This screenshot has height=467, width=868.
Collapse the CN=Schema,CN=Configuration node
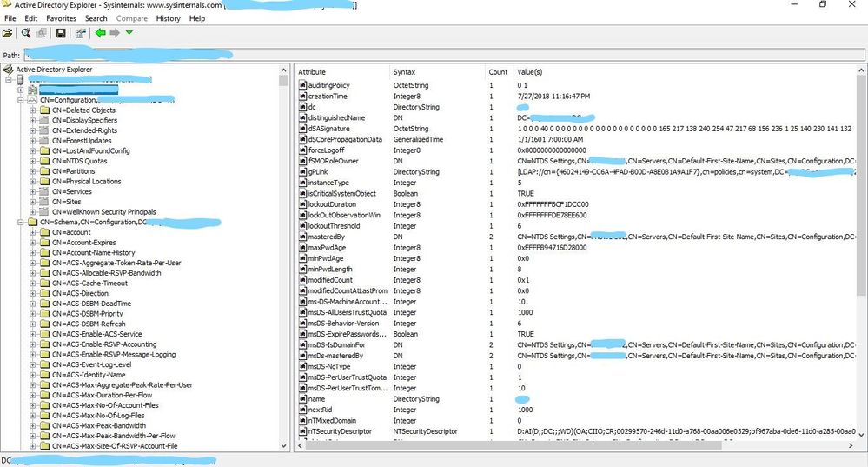(21, 222)
